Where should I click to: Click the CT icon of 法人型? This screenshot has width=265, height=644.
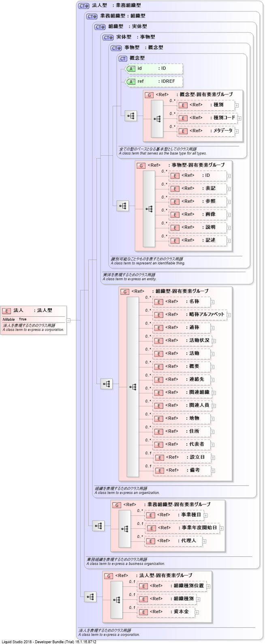tap(84, 6)
